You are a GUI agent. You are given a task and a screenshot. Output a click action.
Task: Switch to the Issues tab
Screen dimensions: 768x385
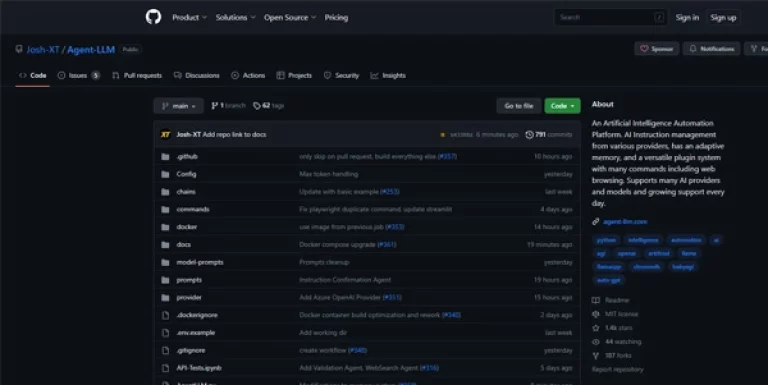click(78, 75)
